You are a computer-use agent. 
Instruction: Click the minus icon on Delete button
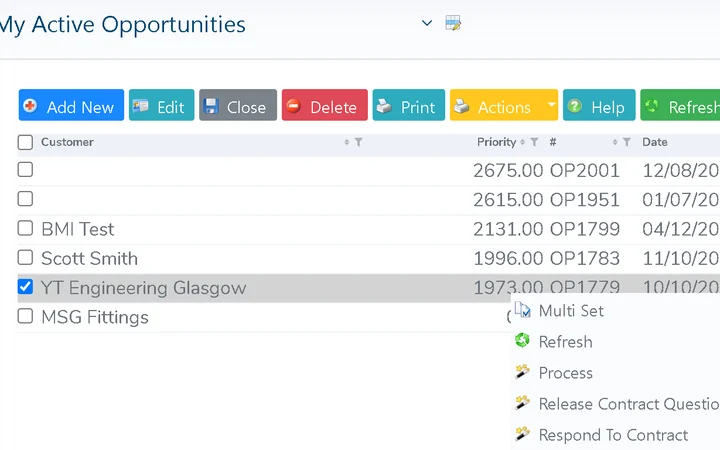[293, 106]
